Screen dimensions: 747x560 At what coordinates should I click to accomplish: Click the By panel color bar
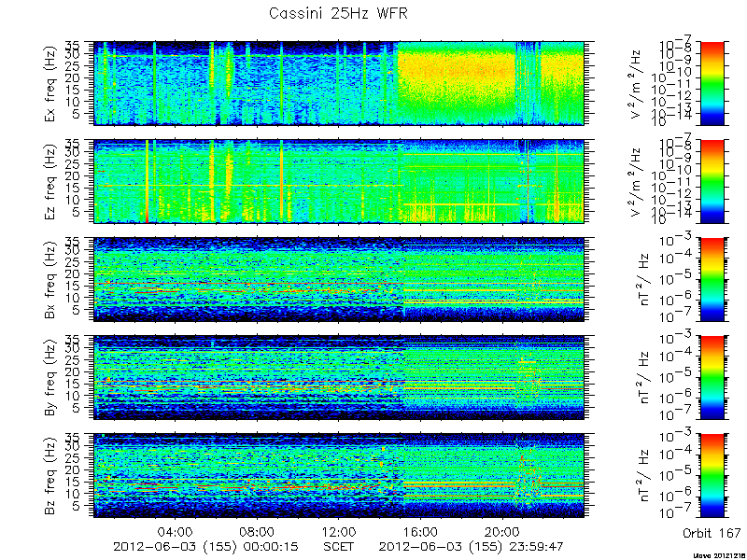coord(712,378)
